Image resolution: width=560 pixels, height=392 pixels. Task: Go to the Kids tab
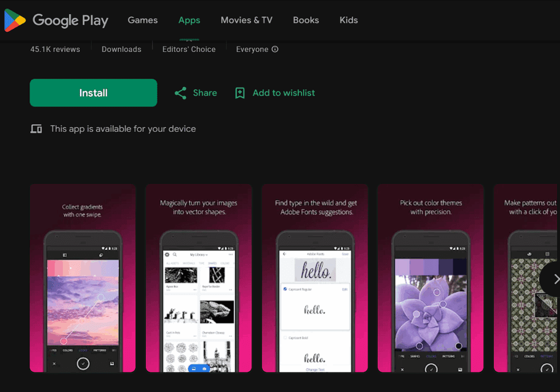(348, 20)
